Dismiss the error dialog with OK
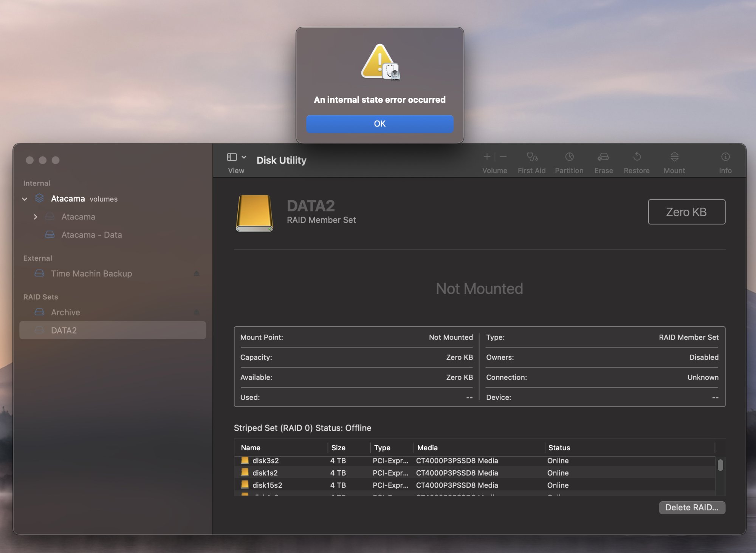 (380, 124)
